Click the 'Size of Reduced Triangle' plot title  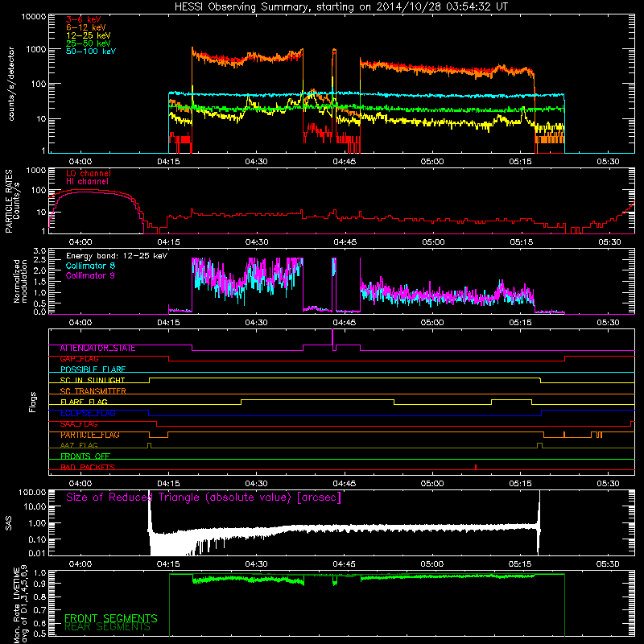point(204,497)
